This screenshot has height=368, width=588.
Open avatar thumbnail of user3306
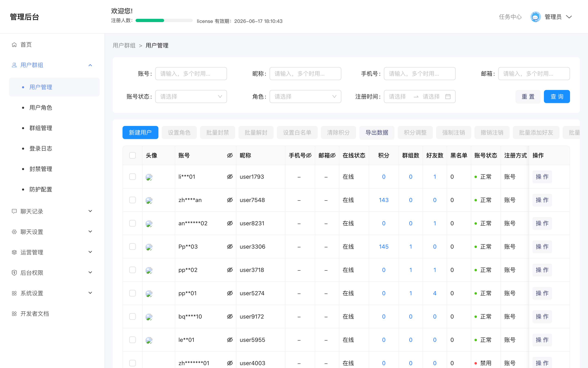point(149,247)
